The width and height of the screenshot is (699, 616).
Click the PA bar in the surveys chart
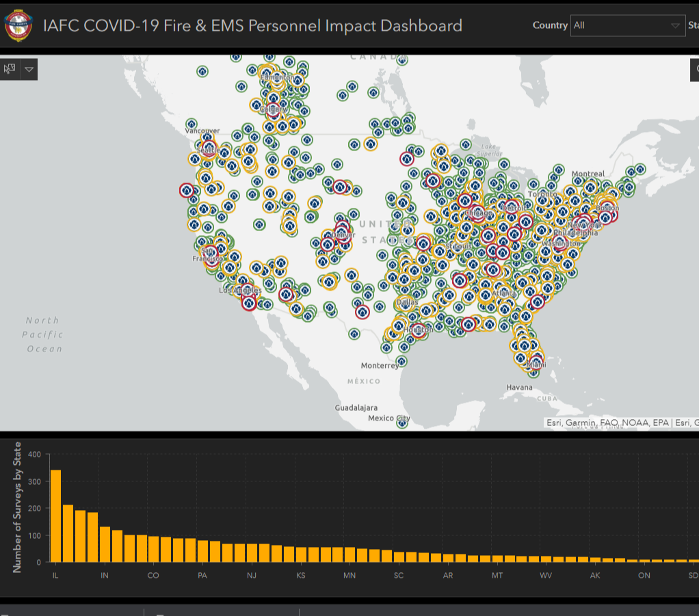[202, 551]
